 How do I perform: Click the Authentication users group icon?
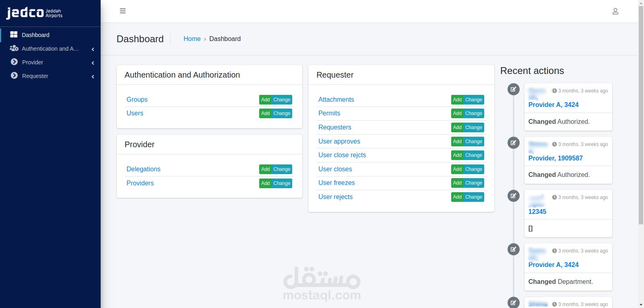(x=14, y=48)
